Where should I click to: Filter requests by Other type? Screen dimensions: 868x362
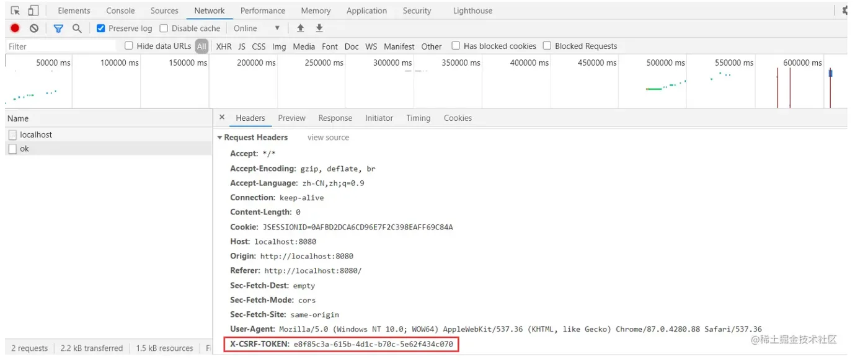[x=432, y=46]
